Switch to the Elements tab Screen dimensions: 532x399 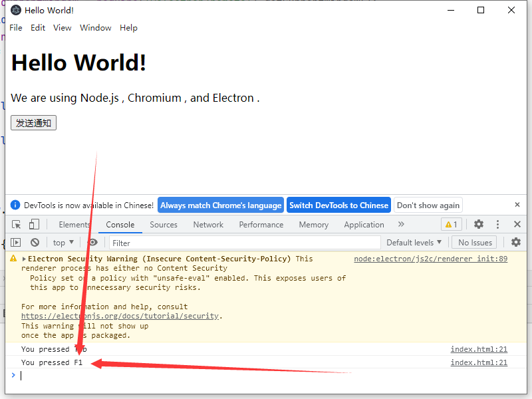(x=74, y=225)
